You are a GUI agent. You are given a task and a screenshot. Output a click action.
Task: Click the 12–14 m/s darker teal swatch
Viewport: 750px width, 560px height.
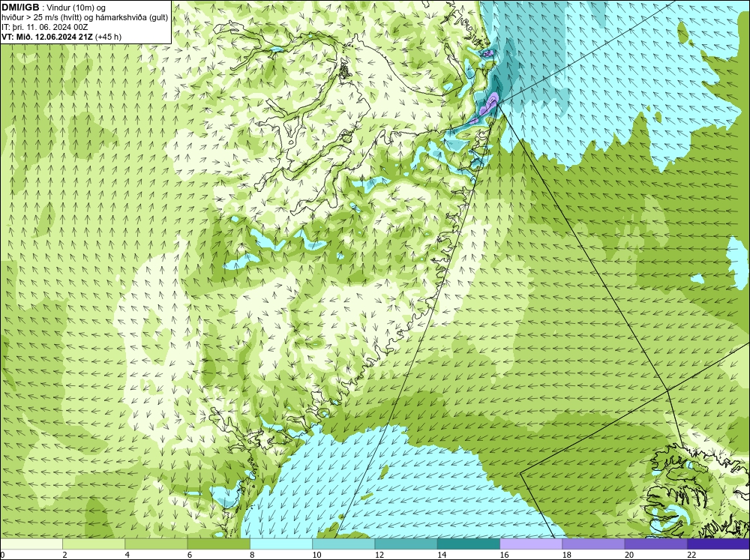pos(406,544)
